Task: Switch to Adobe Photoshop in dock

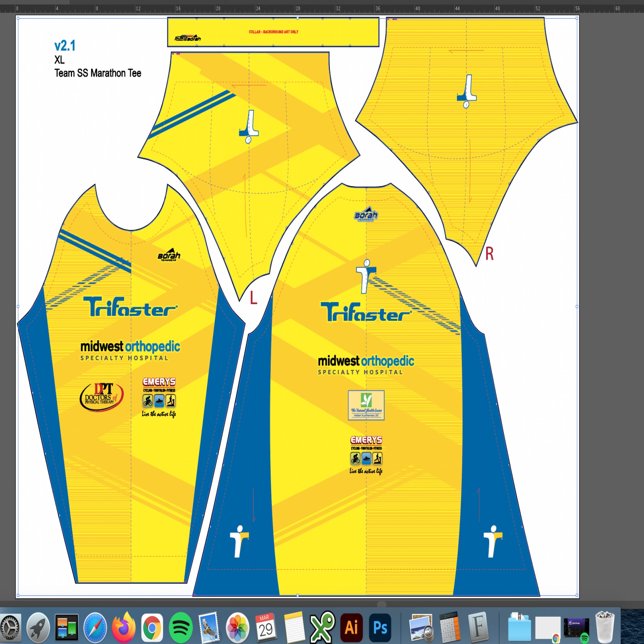Action: click(380, 628)
